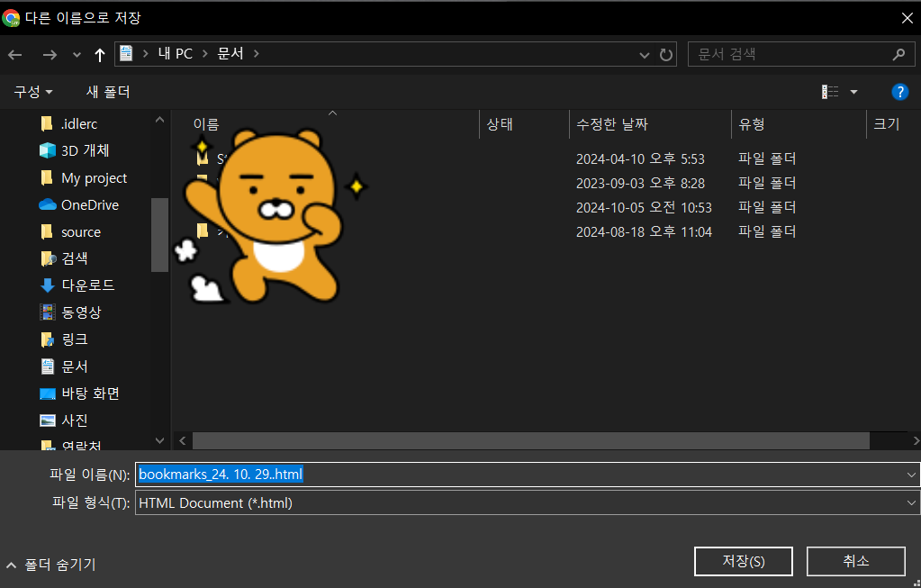Select the My project folder
Viewport: 921px width, 588px height.
pos(94,178)
